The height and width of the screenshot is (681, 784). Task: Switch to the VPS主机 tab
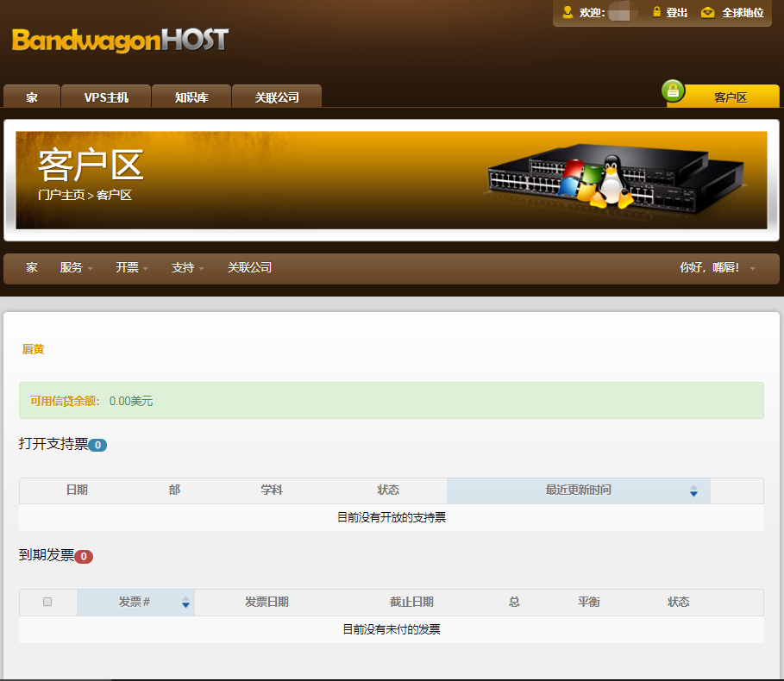click(x=106, y=97)
